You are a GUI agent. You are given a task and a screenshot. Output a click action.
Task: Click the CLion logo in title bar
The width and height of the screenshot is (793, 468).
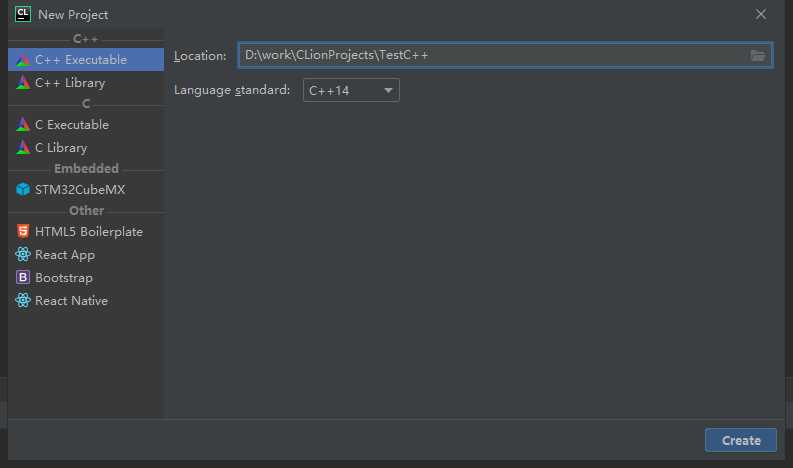coord(23,14)
